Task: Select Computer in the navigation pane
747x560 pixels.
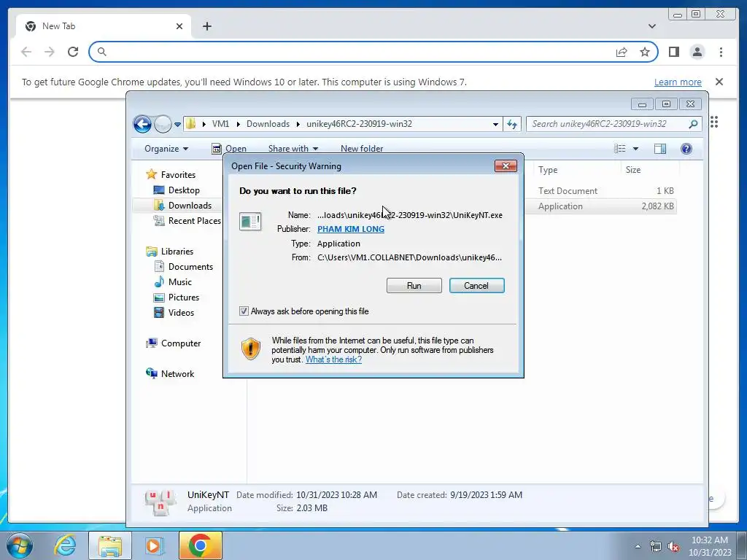Action: pyautogui.click(x=174, y=343)
